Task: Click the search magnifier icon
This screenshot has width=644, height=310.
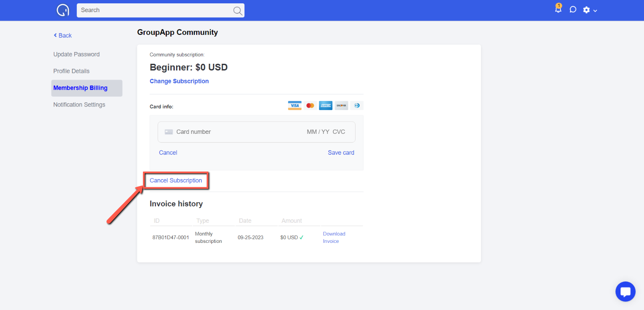Action: click(237, 10)
